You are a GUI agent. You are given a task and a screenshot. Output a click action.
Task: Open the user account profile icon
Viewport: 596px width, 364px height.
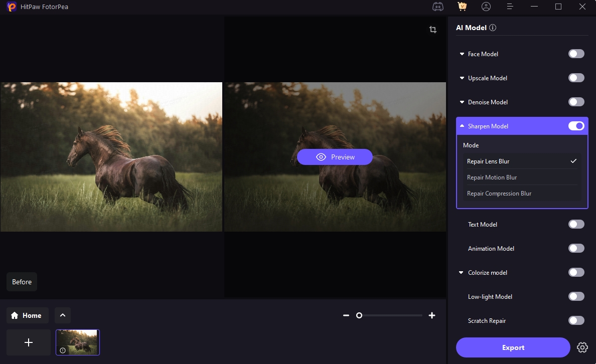tap(486, 7)
